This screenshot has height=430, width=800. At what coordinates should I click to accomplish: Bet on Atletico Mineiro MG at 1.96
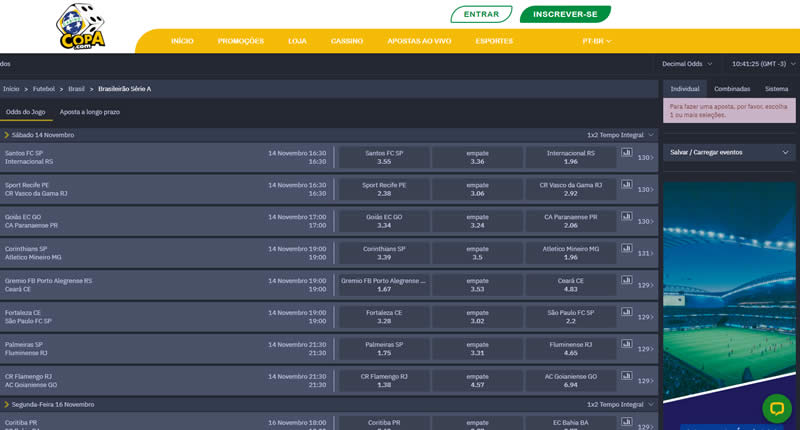click(x=570, y=253)
